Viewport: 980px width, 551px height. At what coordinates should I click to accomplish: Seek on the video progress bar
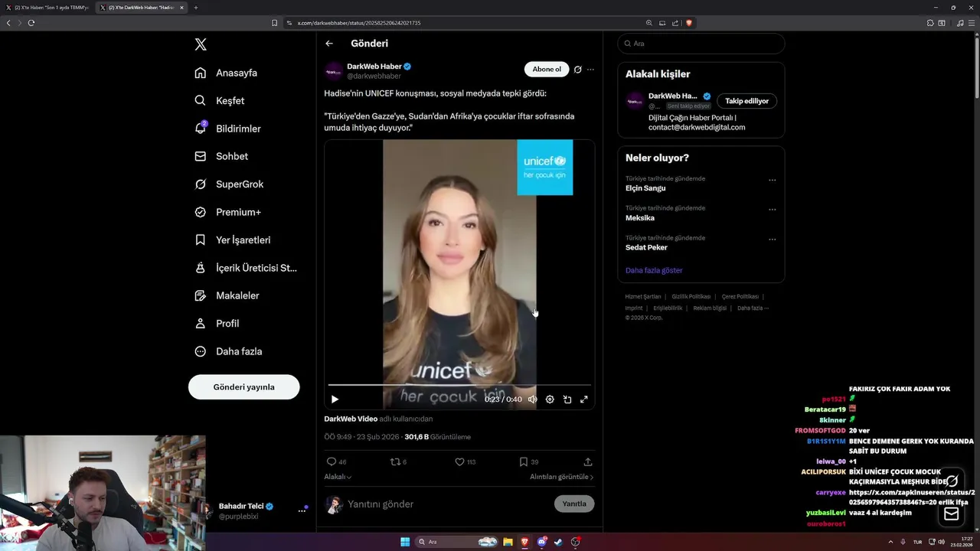pos(459,385)
